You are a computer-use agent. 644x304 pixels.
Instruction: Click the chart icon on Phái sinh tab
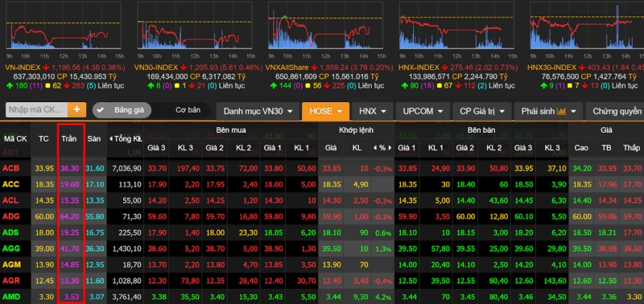coord(561,111)
